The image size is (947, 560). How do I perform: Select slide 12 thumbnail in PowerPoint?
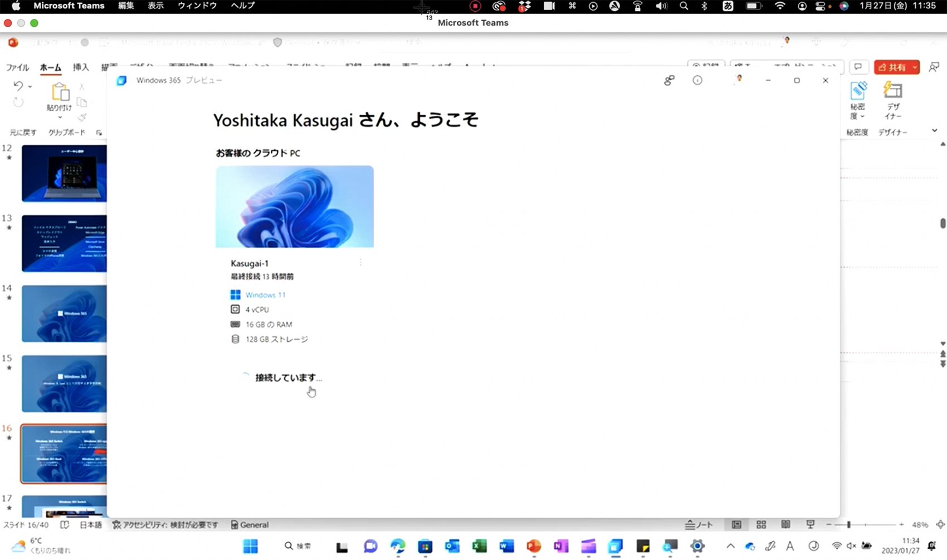(64, 173)
